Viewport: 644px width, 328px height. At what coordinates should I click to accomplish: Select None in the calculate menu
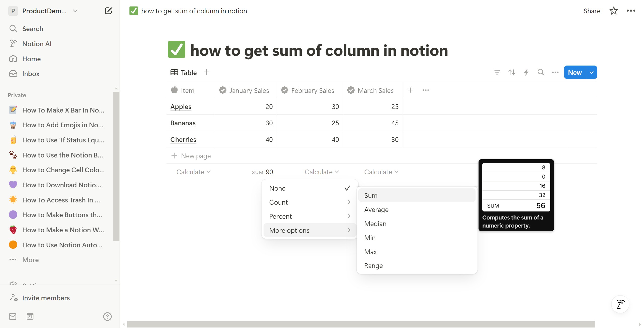310,188
